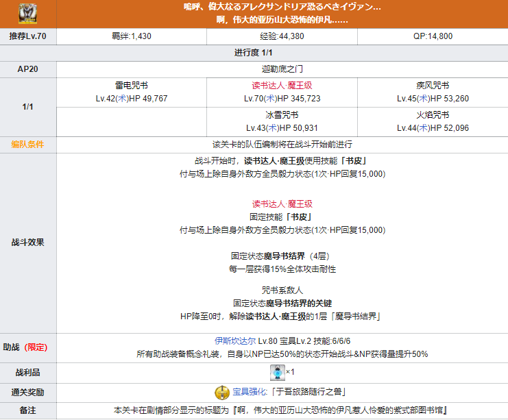The image size is (508, 420).
Task: Click the 咒书系敌人 heading
Action: (282, 291)
